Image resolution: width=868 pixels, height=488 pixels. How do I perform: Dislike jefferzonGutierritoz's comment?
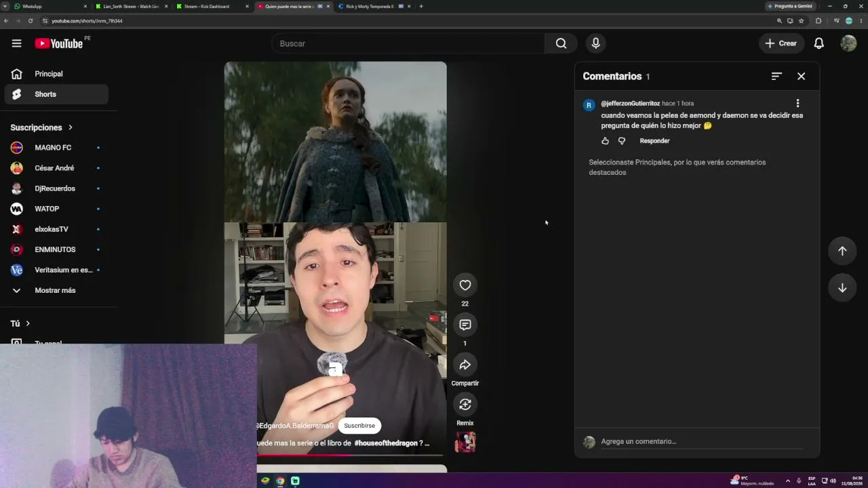621,141
